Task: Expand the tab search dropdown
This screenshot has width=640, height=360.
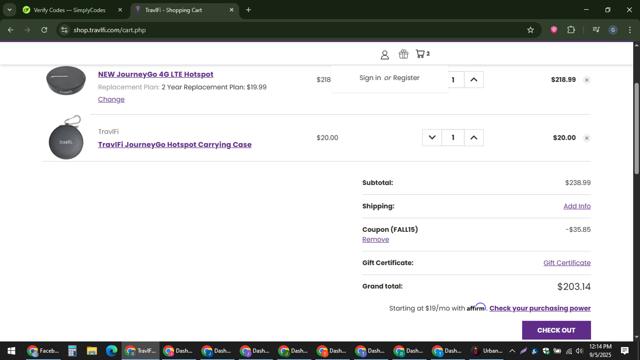Action: 9,10
